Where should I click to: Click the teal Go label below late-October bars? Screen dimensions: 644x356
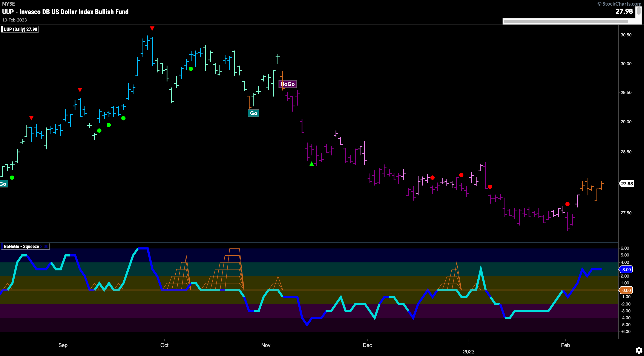pyautogui.click(x=253, y=113)
